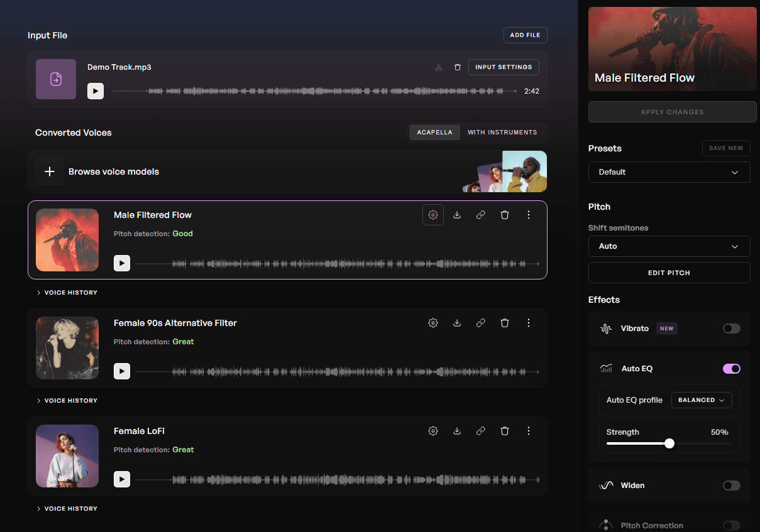Click the Male Filtered Flow card thumbnail

(67, 240)
